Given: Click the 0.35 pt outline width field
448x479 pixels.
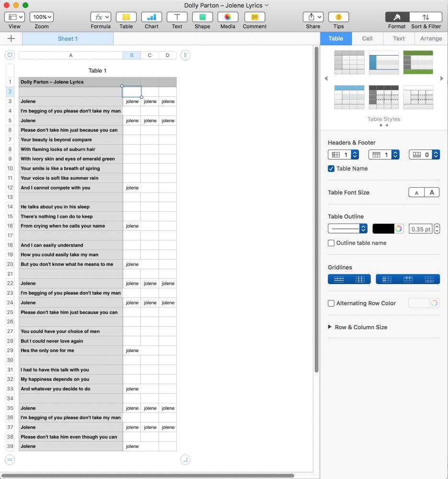Looking at the screenshot, I should pyautogui.click(x=421, y=229).
